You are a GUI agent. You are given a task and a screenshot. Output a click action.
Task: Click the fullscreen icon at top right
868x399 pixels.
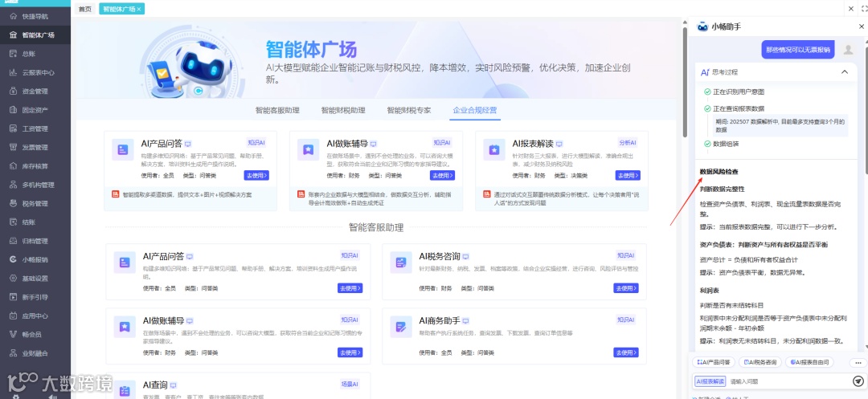864,8
